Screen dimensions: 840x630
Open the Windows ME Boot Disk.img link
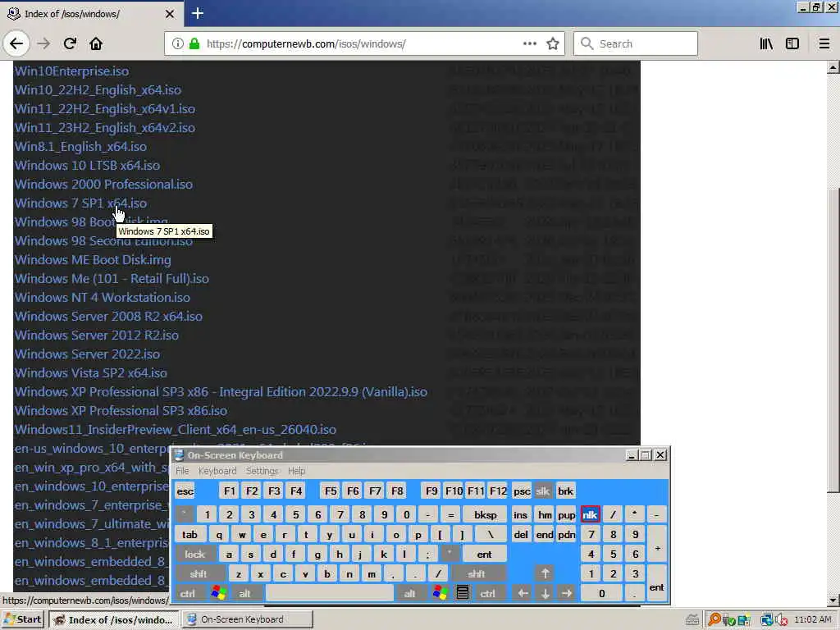93,260
